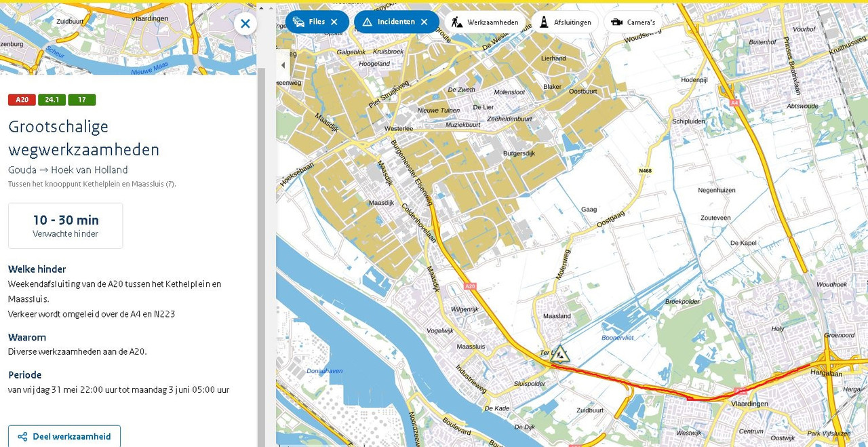868x447 pixels.
Task: Click the Waarom heading
Action: [27, 337]
